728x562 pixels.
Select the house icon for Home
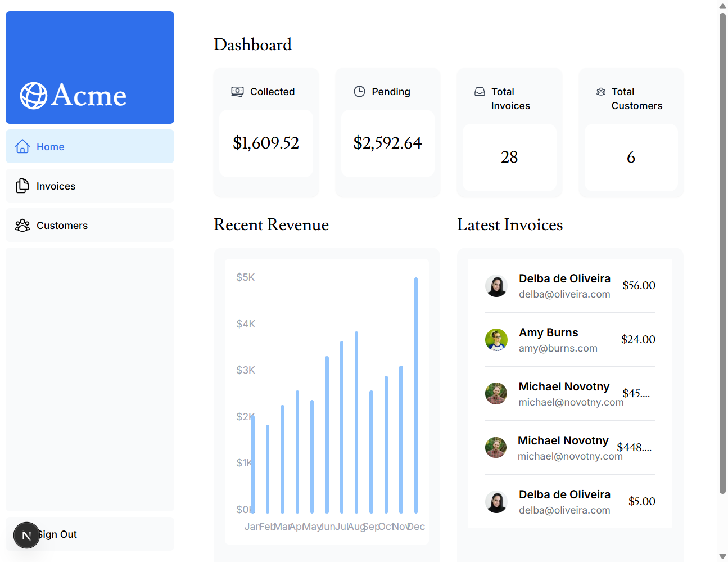22,146
